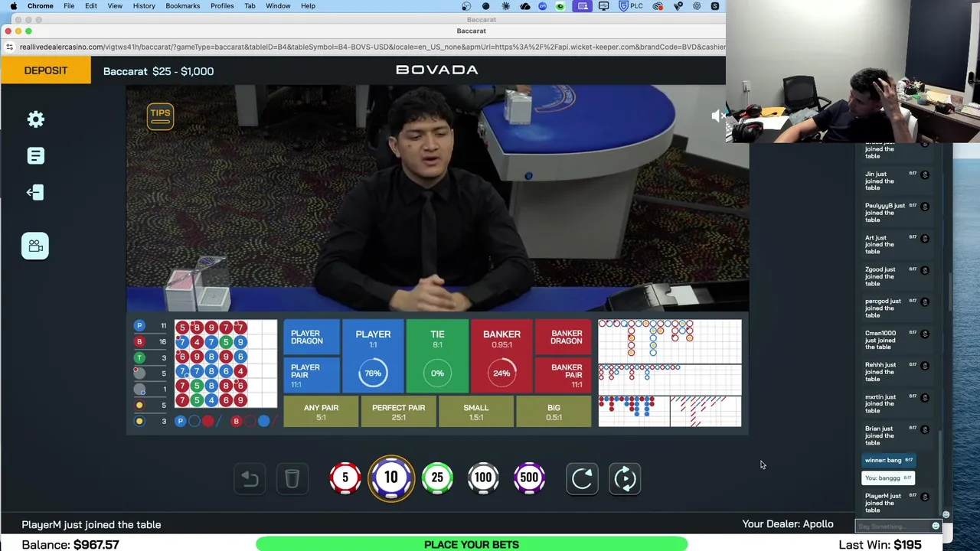Bet on PLAYER DRAGON

coord(312,337)
